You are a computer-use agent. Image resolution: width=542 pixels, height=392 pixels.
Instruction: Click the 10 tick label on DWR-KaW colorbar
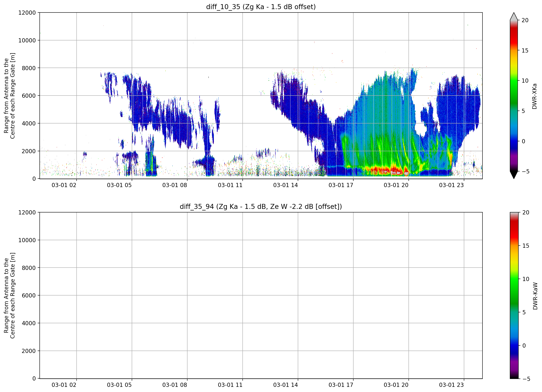coord(526,279)
